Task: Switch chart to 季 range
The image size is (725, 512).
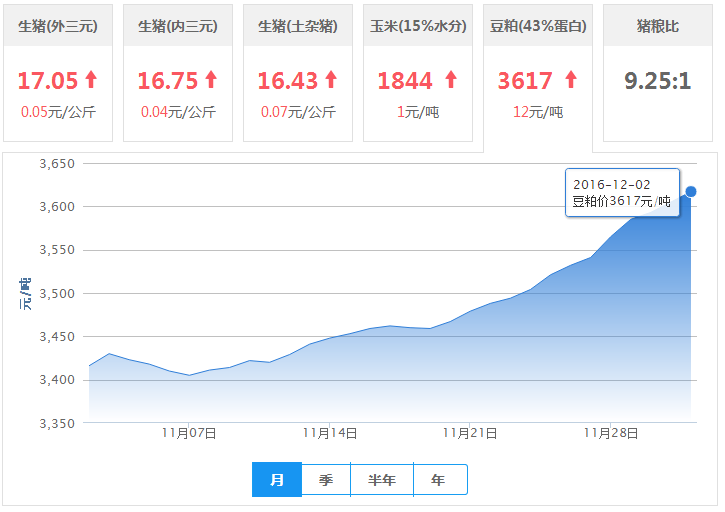Action: 326,480
